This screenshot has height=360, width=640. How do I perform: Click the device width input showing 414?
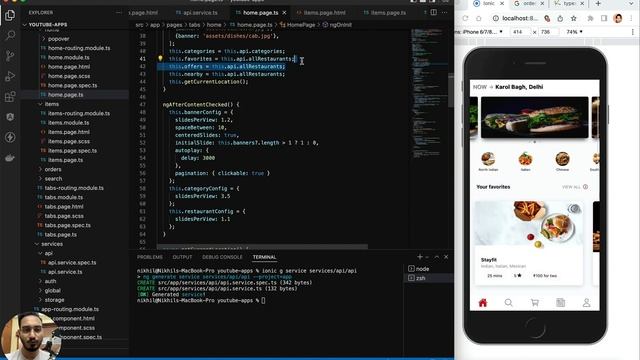[520, 32]
